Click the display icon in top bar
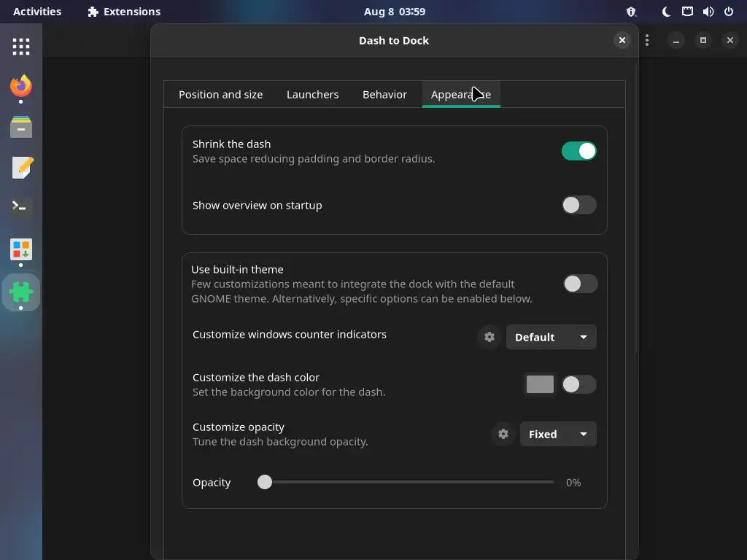The height and width of the screenshot is (560, 747). (x=687, y=12)
